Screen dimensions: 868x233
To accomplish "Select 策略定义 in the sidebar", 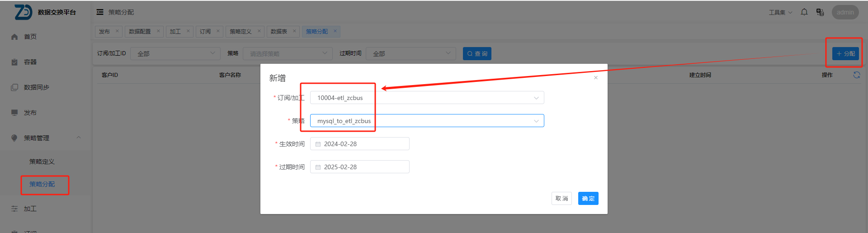I will coord(42,162).
